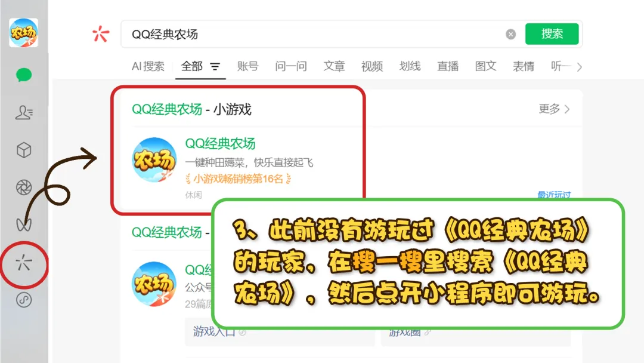Image resolution: width=644 pixels, height=363 pixels.
Task: Select the 直播 tab
Action: [x=448, y=66]
